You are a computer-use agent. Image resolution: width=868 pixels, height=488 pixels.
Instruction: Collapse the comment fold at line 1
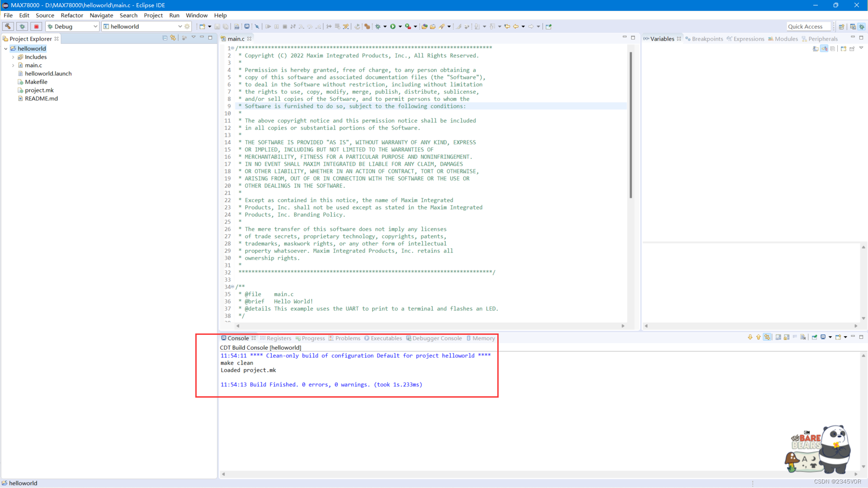pos(233,48)
